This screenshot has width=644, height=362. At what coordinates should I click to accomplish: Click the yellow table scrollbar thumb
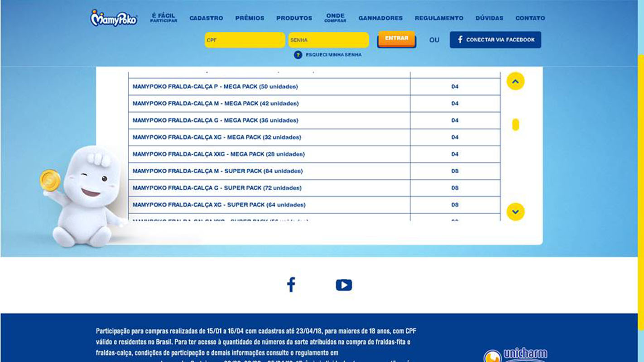click(515, 125)
